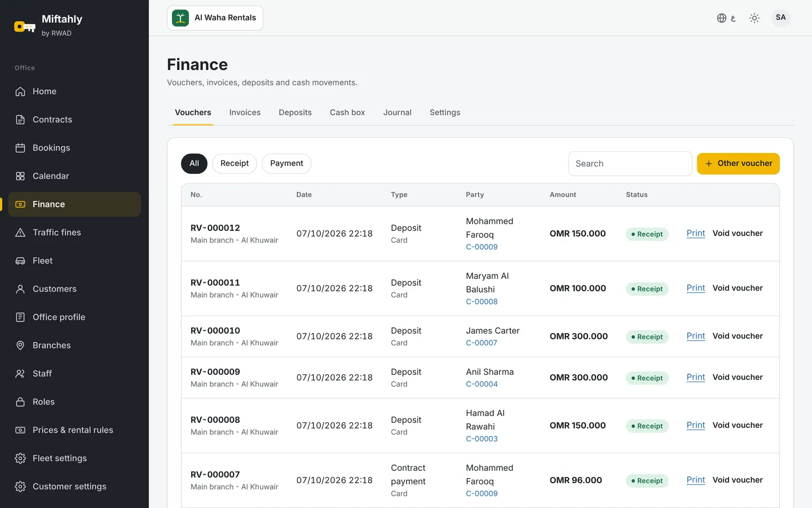Select the Bookings calendar icon
The image size is (812, 508).
click(20, 148)
